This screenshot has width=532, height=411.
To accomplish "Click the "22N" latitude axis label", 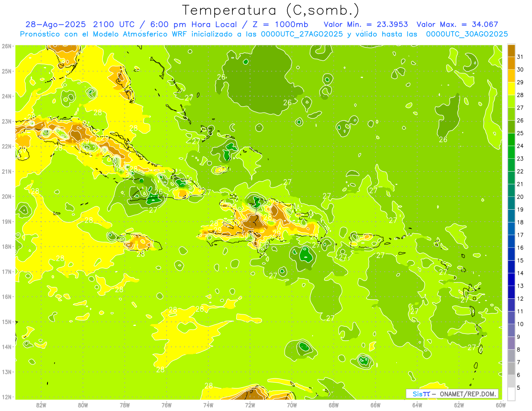I will point(7,146).
